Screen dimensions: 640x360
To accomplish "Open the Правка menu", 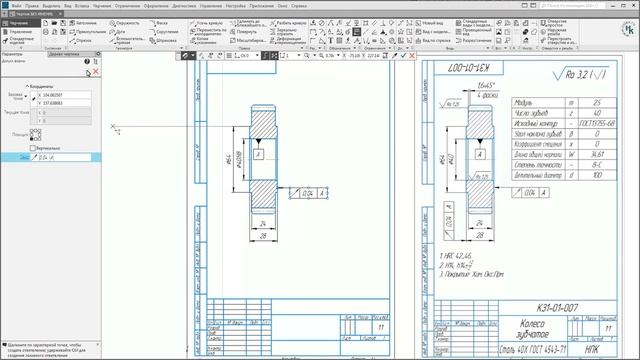I will [32, 6].
